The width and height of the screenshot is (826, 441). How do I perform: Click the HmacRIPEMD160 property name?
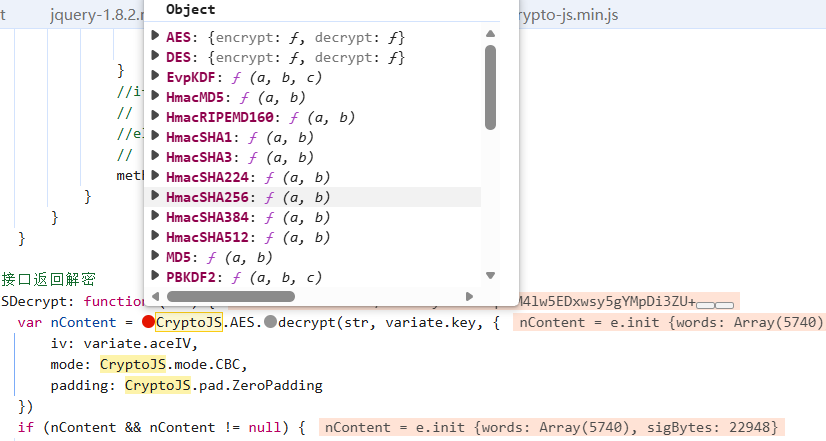220,117
